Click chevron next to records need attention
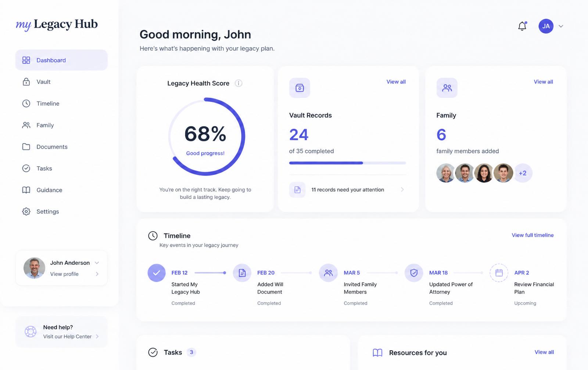The image size is (588, 370). coord(402,190)
